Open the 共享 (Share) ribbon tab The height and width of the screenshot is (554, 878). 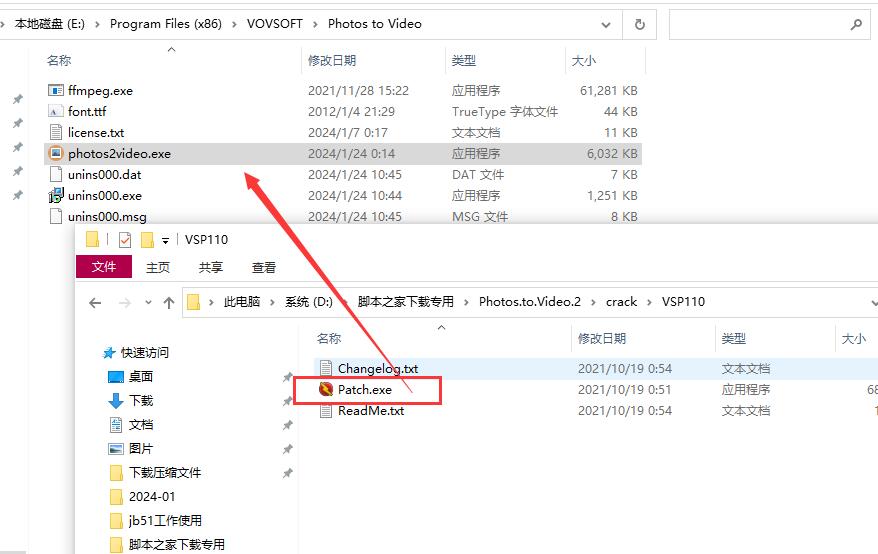coord(211,268)
